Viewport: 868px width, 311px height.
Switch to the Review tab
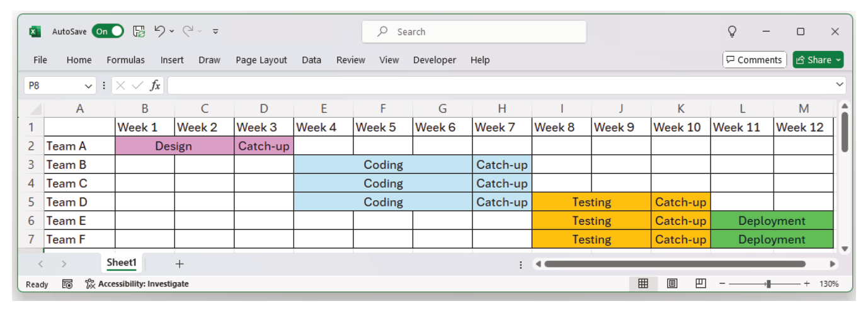[350, 60]
